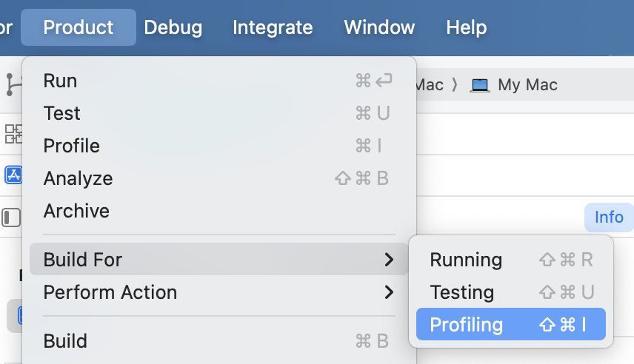Expand the Perform Action submenu arrow
This screenshot has height=364, width=634.
point(389,292)
